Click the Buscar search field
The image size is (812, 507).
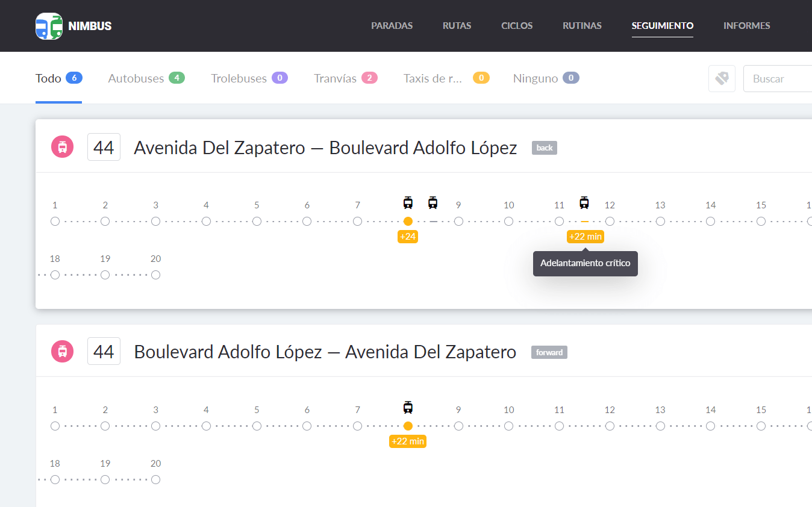(x=778, y=78)
